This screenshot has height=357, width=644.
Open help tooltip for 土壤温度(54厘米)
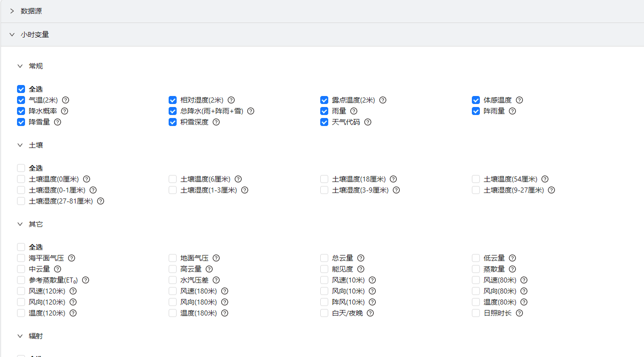pos(545,179)
